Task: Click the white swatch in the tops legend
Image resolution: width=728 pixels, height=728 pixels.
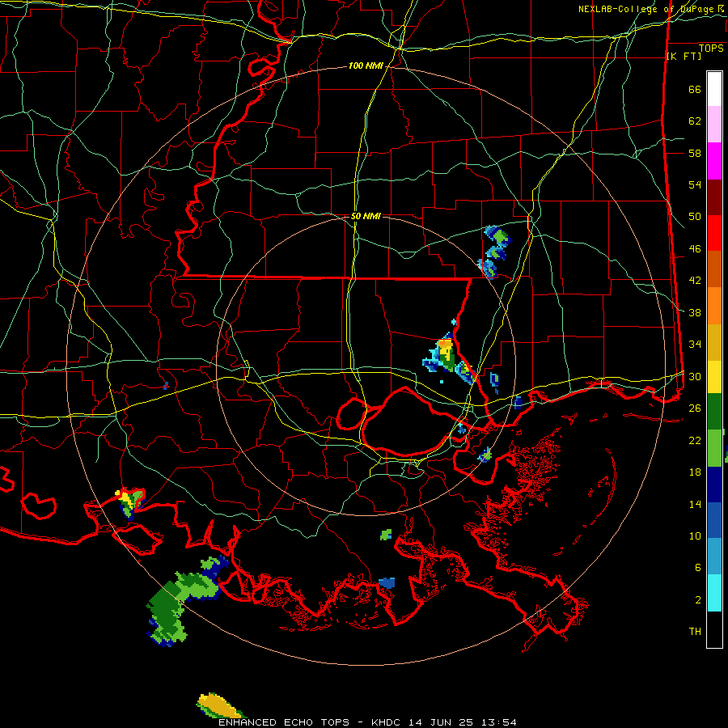Action: point(714,89)
